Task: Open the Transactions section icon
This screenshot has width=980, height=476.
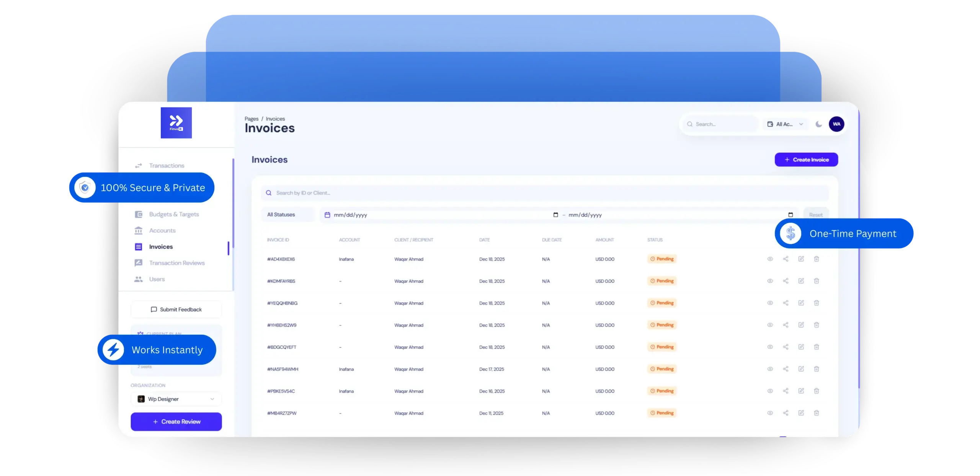Action: point(139,165)
